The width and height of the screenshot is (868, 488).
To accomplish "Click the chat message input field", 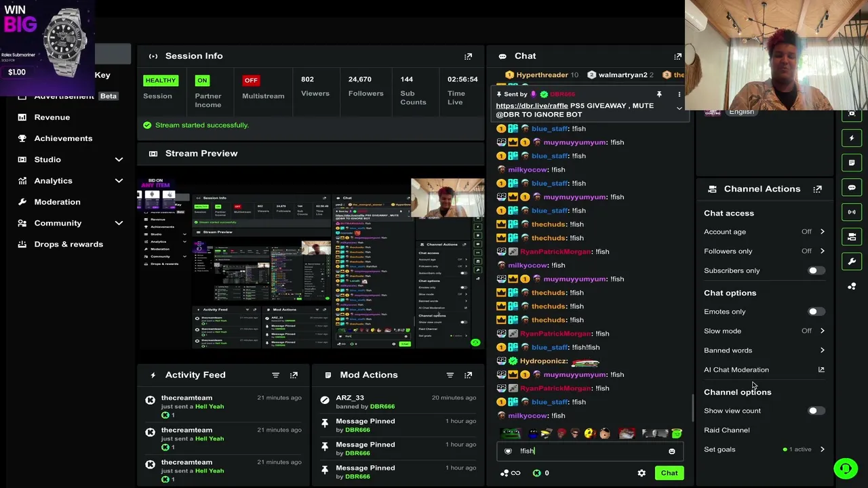I will [591, 451].
